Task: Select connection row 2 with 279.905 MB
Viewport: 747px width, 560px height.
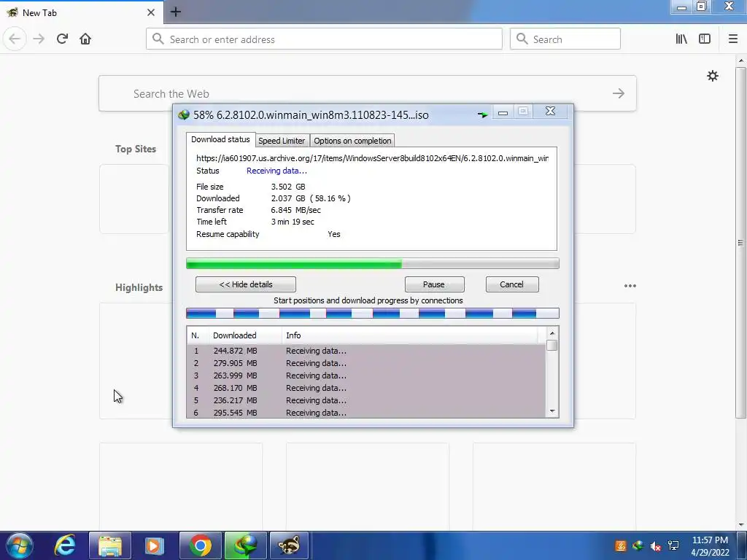Action: click(x=366, y=363)
